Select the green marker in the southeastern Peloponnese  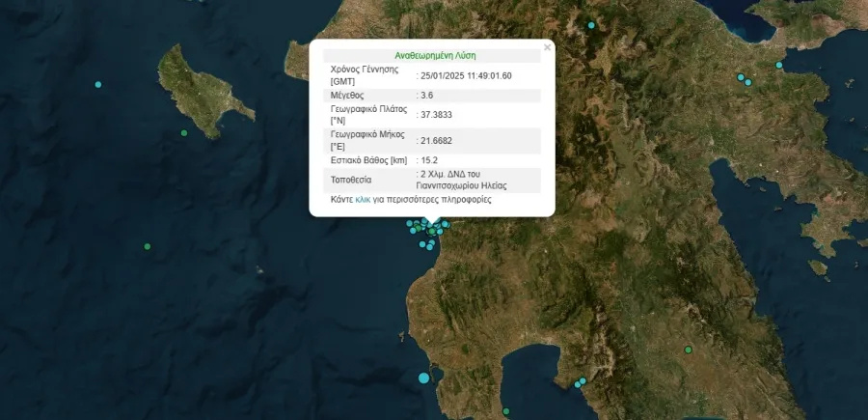coord(689,350)
